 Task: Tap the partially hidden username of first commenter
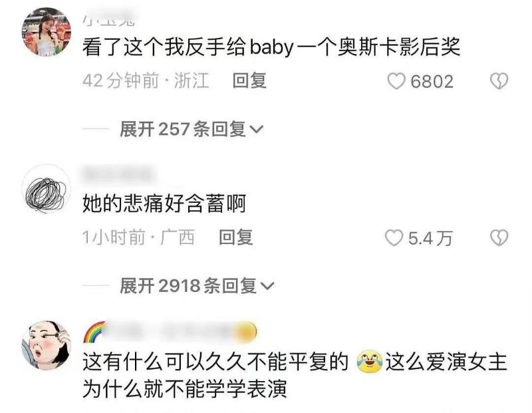tap(109, 21)
